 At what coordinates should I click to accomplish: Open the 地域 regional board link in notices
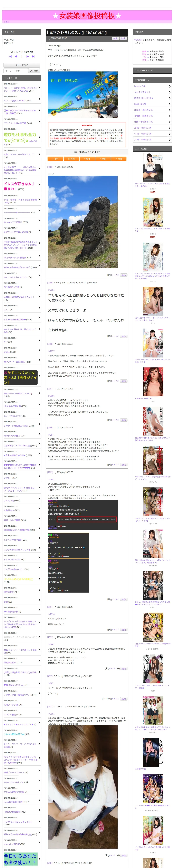pyautogui.click(x=144, y=54)
